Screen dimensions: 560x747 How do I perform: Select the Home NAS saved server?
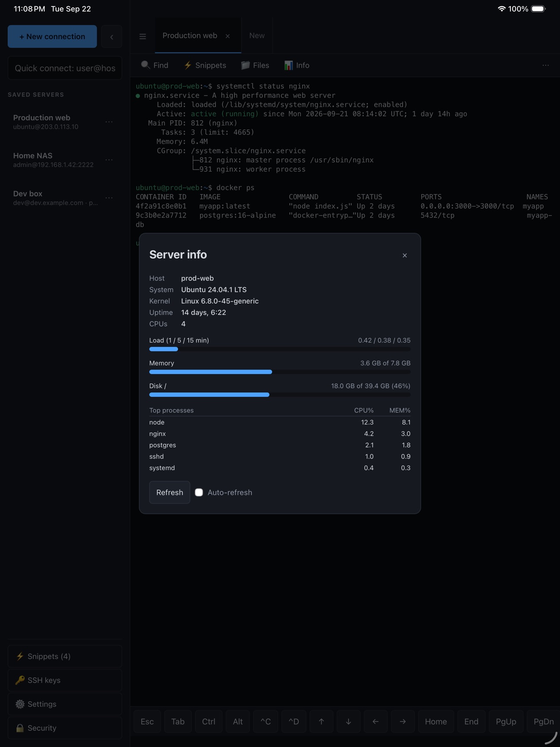65,160
